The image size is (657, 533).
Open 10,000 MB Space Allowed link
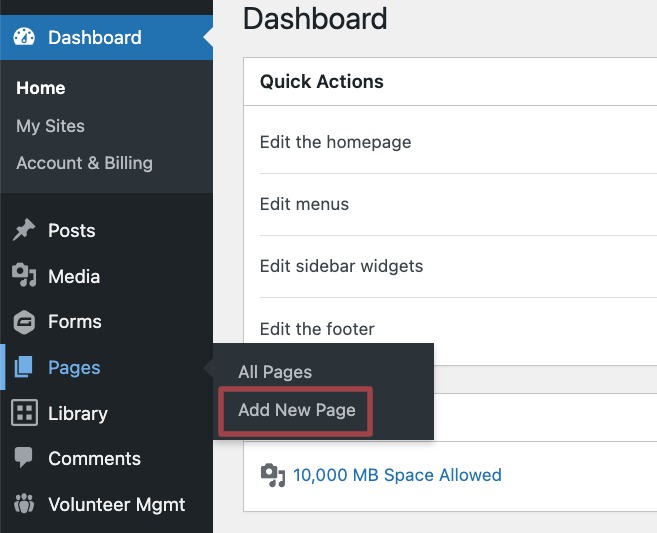[397, 475]
